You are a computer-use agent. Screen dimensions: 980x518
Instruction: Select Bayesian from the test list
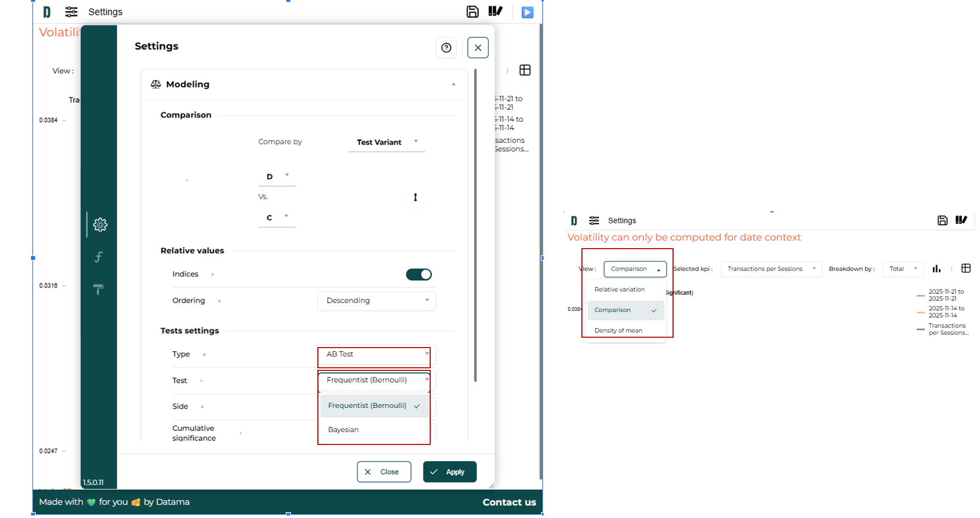click(x=344, y=429)
